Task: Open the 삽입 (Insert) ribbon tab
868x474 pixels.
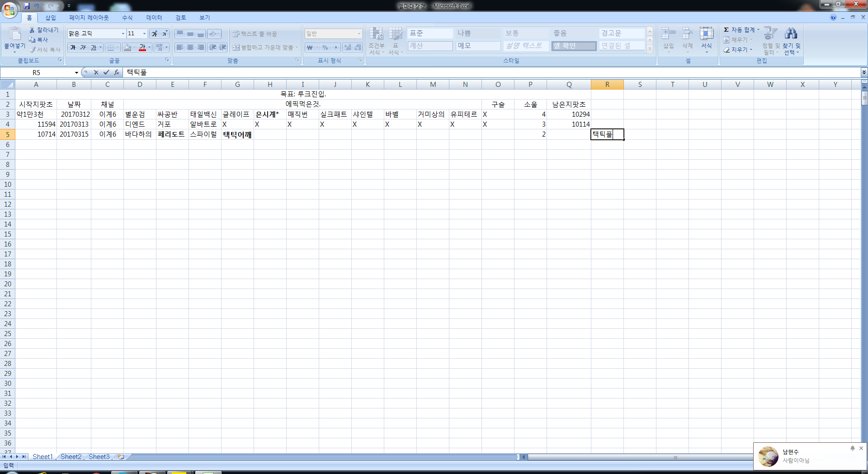Action: click(50, 18)
